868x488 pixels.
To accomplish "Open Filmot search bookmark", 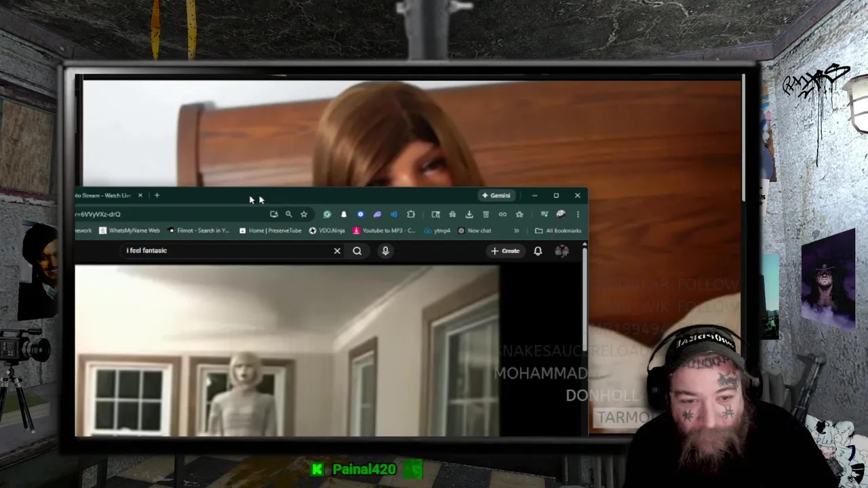I will (198, 230).
